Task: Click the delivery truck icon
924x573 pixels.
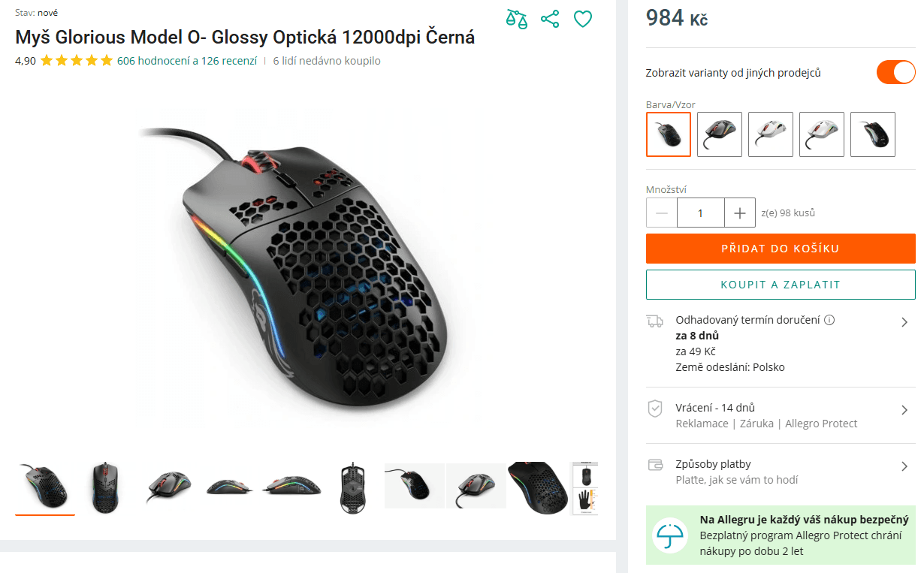Action: point(654,321)
